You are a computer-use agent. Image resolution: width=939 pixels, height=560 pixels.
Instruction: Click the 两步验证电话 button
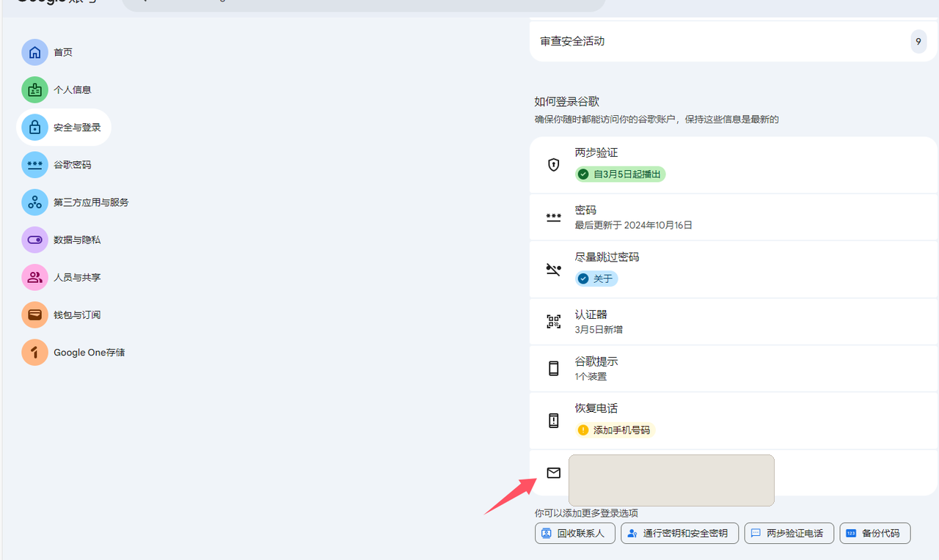tap(789, 533)
